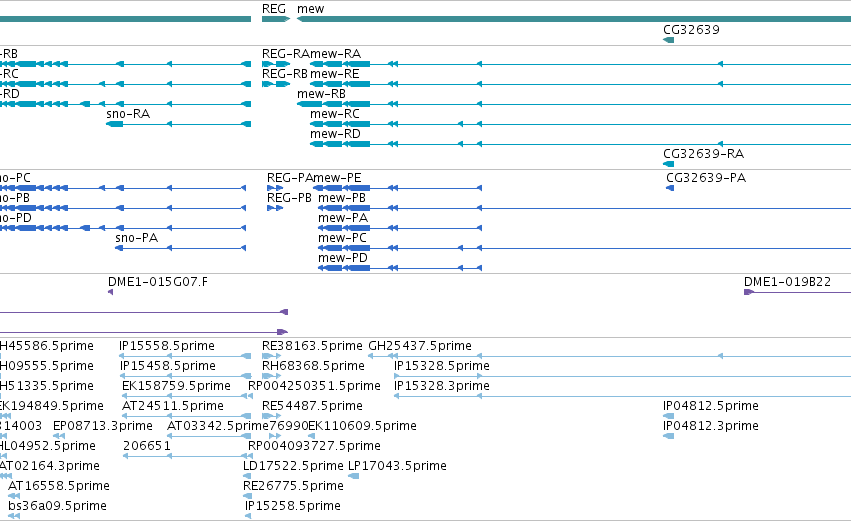Click EST AT02164.3prime label
The height and width of the screenshot is (521, 851).
pyautogui.click(x=49, y=467)
